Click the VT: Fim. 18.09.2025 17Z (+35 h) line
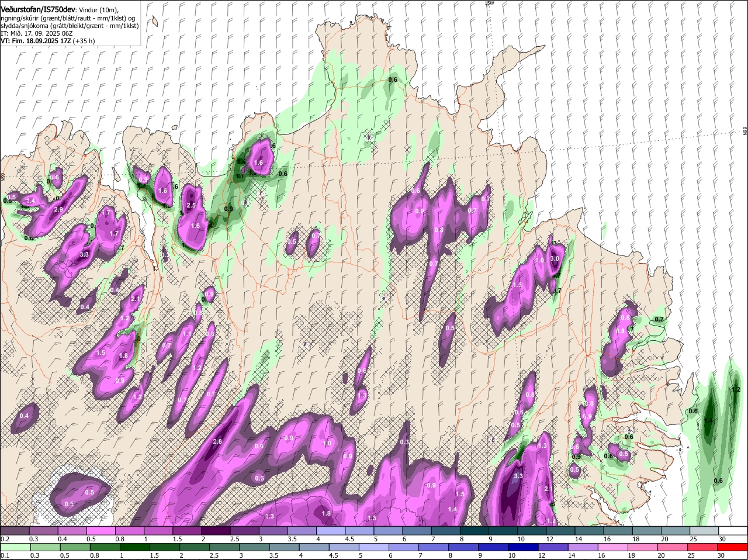The image size is (748, 560). click(48, 41)
